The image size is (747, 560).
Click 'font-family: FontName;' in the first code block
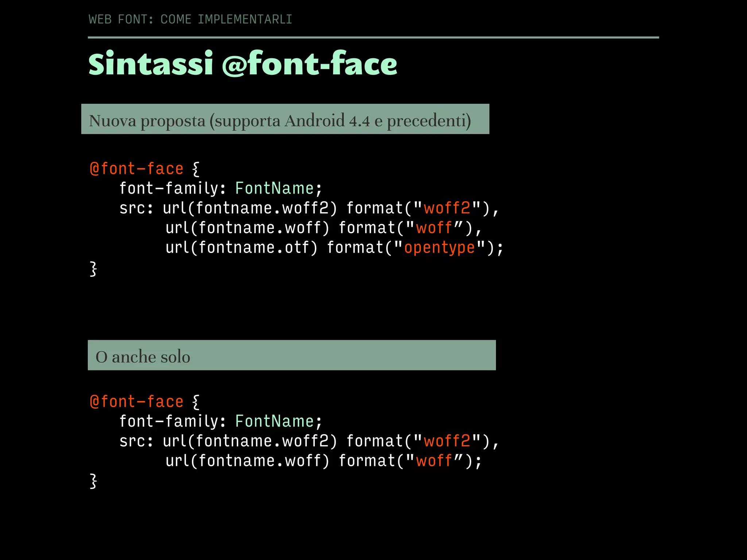point(221,188)
